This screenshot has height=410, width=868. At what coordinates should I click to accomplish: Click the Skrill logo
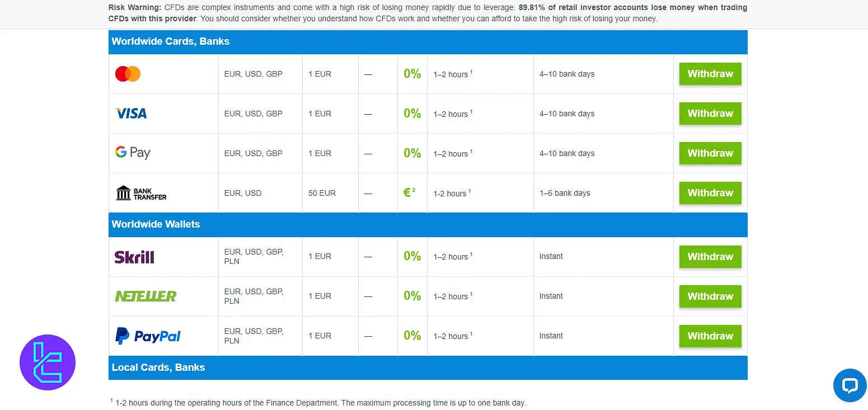(x=134, y=257)
